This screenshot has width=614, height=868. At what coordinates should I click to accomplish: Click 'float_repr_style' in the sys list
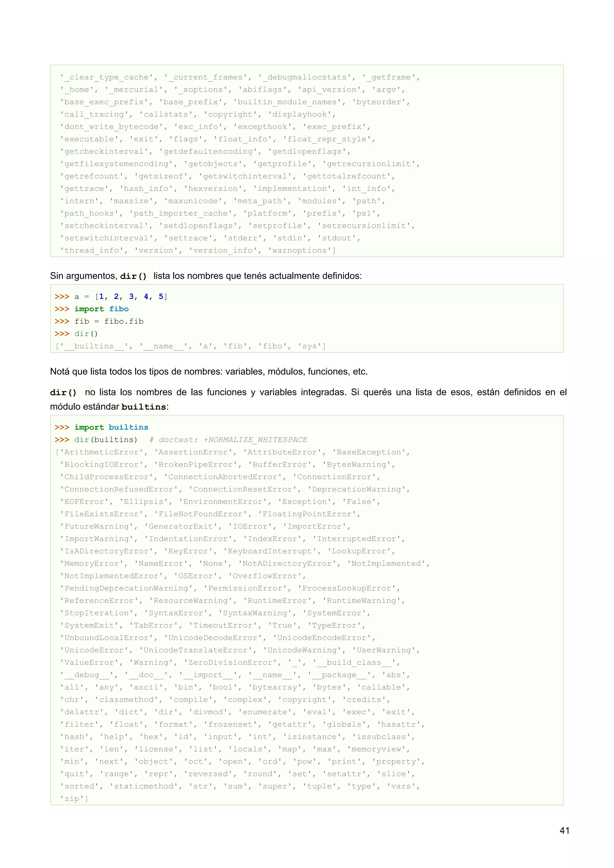327,139
